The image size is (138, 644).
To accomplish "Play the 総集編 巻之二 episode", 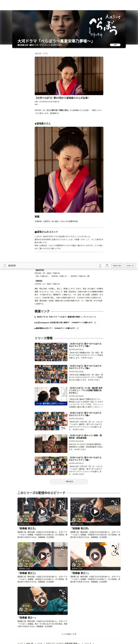I will pos(95,556).
